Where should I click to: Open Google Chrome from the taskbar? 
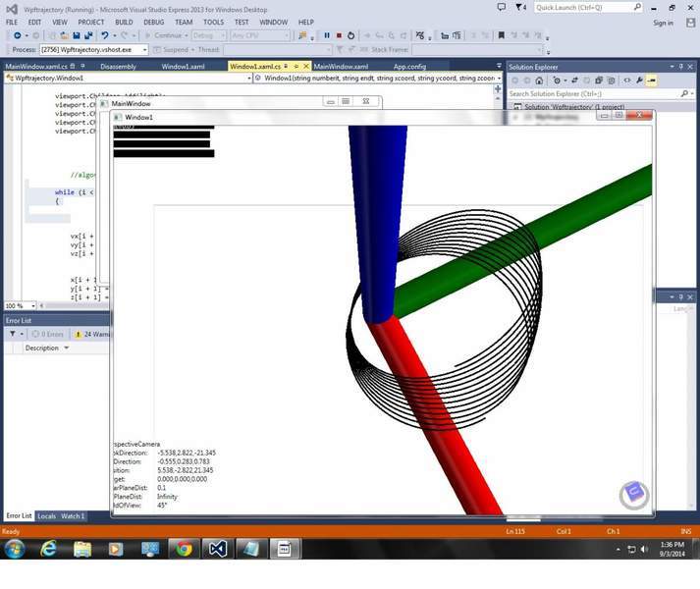(183, 548)
